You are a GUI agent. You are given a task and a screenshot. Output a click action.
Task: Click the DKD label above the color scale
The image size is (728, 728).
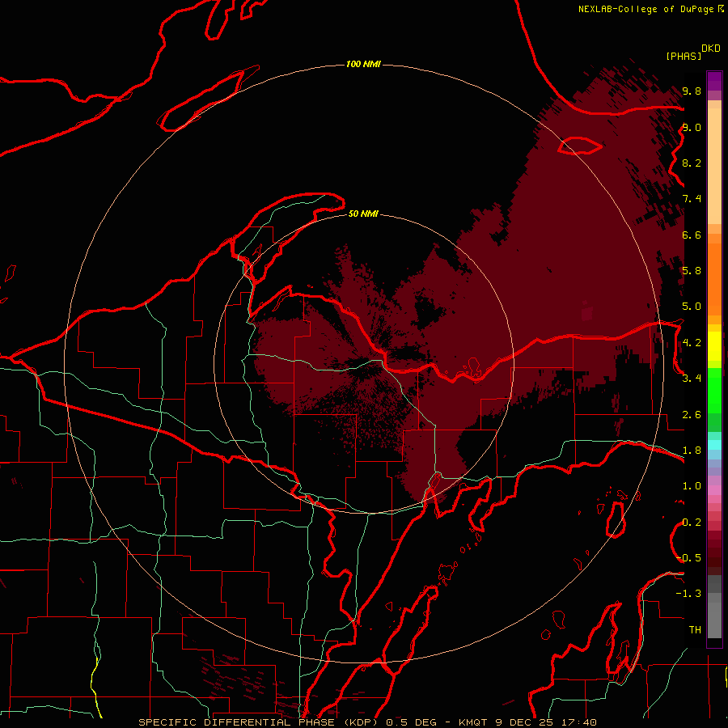711,49
